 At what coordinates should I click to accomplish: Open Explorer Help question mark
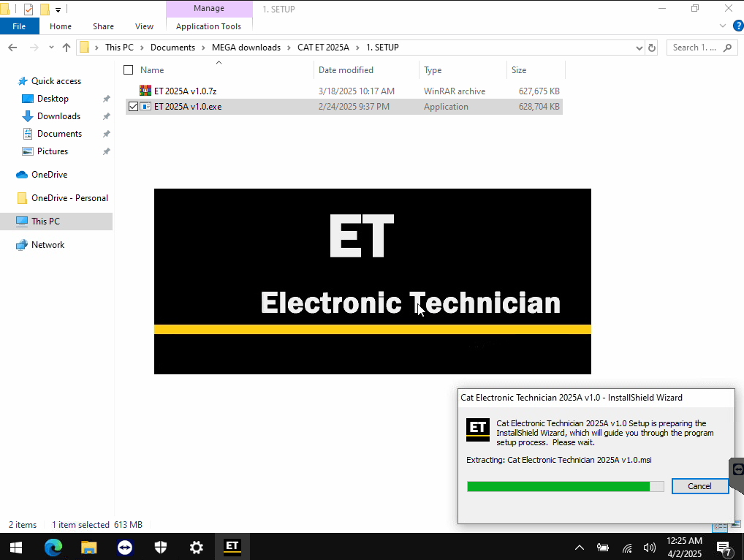[738, 26]
